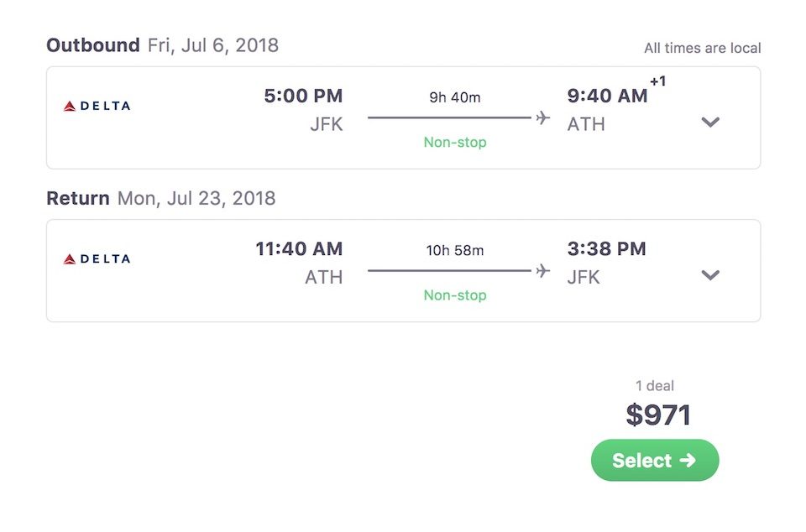Image resolution: width=806 pixels, height=532 pixels.
Task: Click the Delta logo on outbound flight
Action: [97, 107]
